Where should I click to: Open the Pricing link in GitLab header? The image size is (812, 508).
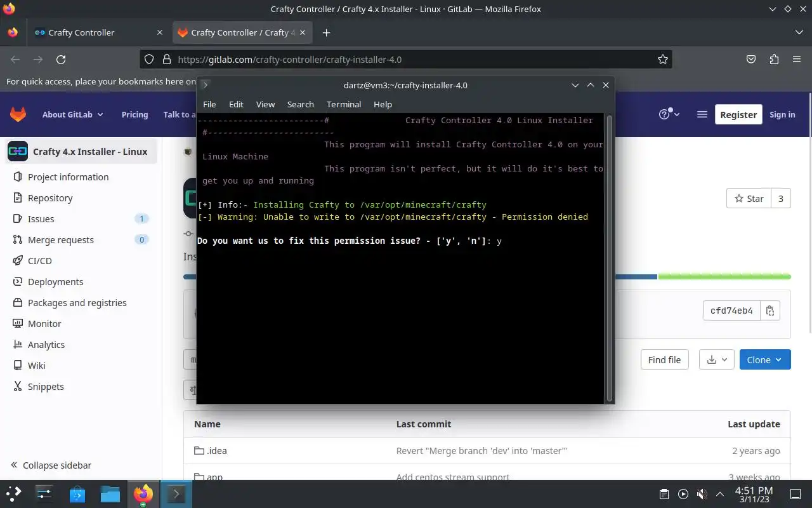134,114
